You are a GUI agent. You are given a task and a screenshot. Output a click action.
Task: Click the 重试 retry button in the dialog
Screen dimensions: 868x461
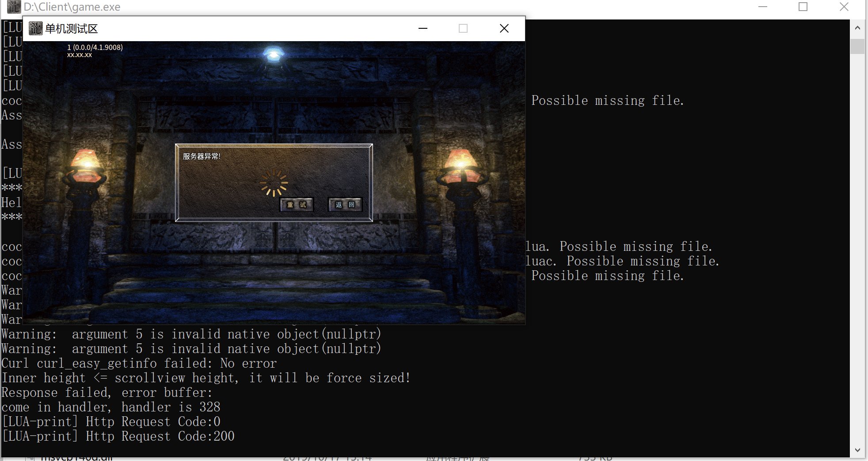pos(297,204)
